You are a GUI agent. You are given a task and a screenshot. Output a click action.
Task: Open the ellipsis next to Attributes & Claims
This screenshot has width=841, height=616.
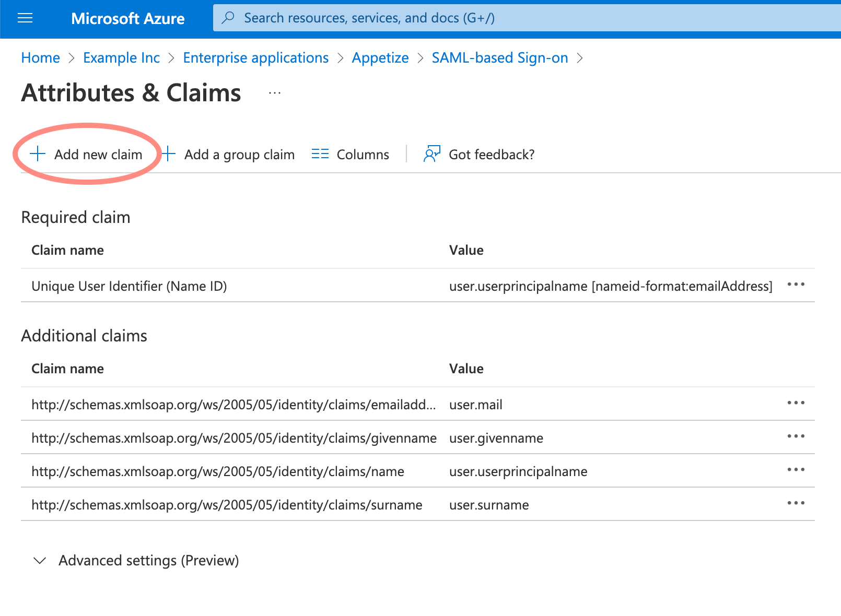coord(274,93)
